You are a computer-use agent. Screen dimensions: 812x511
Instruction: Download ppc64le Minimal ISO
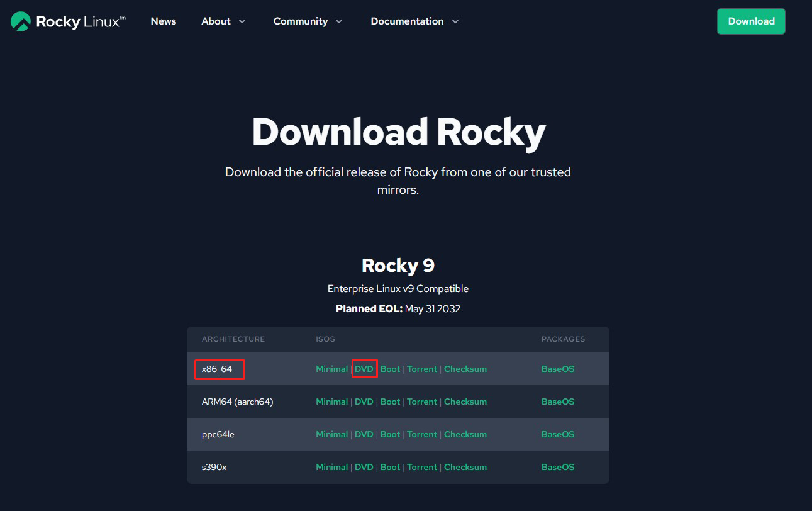(331, 434)
